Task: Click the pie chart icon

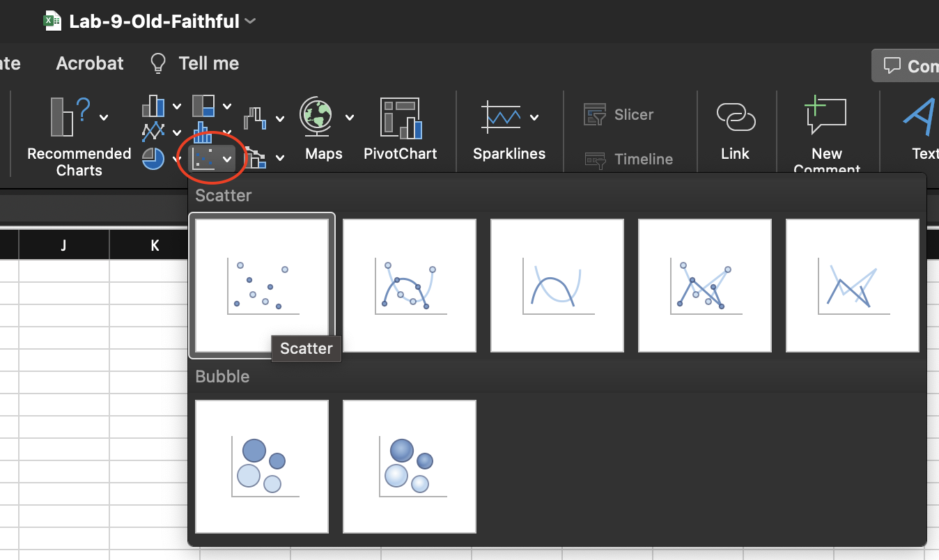Action: (153, 159)
